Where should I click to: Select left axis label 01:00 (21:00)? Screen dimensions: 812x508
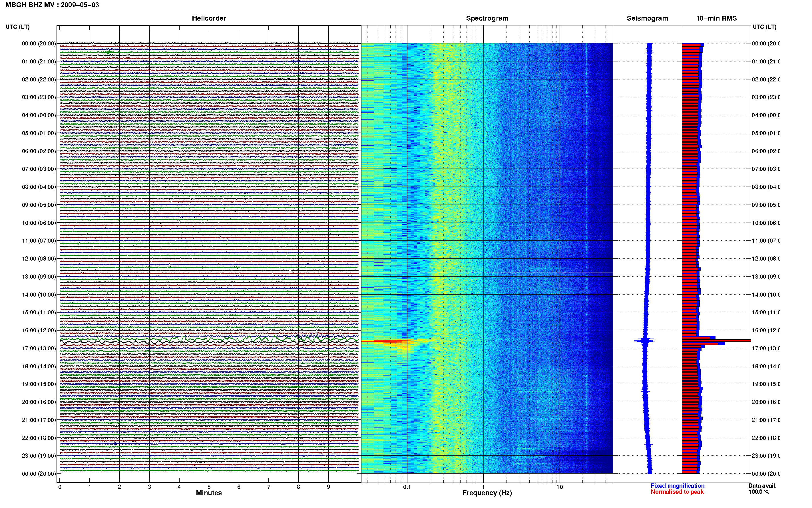39,61
